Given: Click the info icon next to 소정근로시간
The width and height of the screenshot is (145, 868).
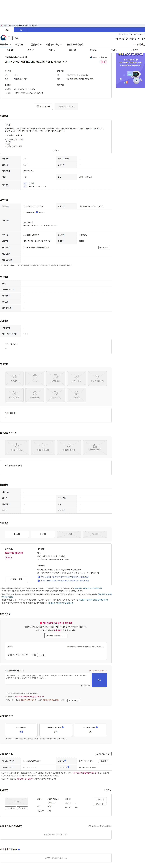Looking at the screenshot, I should point(37,212).
